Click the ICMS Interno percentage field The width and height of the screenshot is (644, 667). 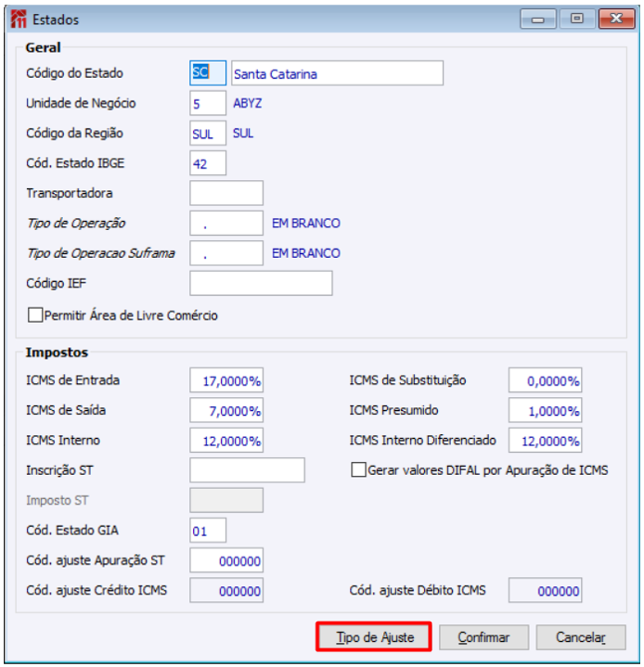(226, 441)
